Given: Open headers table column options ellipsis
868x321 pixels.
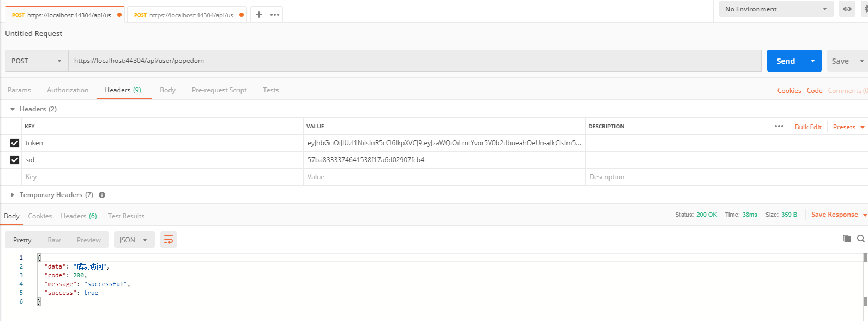Looking at the screenshot, I should pyautogui.click(x=779, y=127).
